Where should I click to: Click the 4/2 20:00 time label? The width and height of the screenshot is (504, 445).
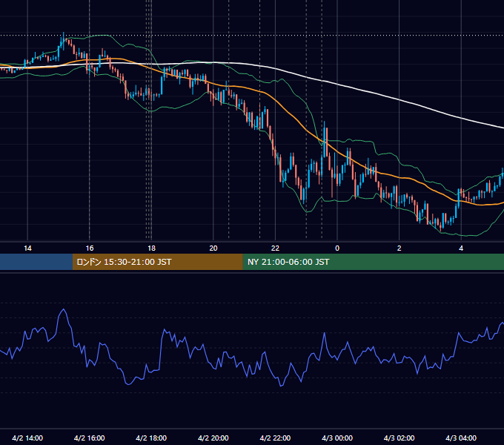point(213,438)
